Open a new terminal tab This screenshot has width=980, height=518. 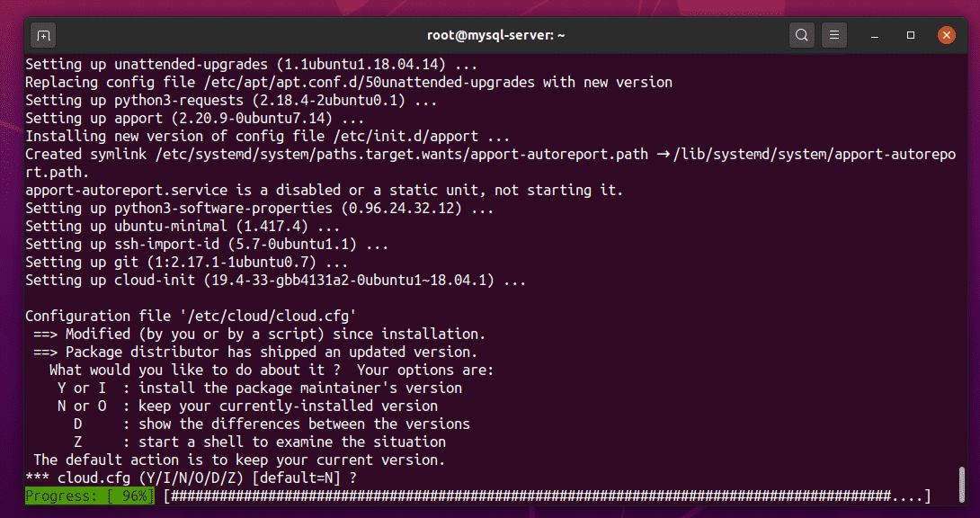[43, 36]
